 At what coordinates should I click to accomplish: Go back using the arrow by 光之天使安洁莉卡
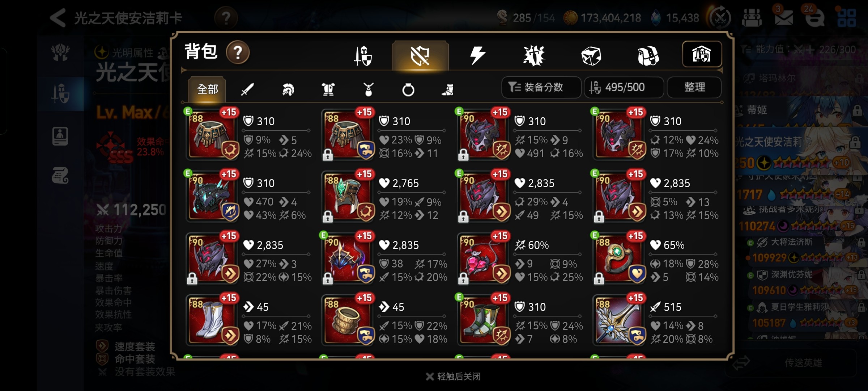pos(58,17)
